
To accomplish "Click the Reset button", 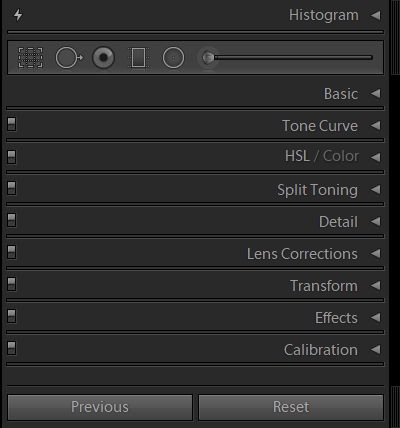I will click(291, 407).
